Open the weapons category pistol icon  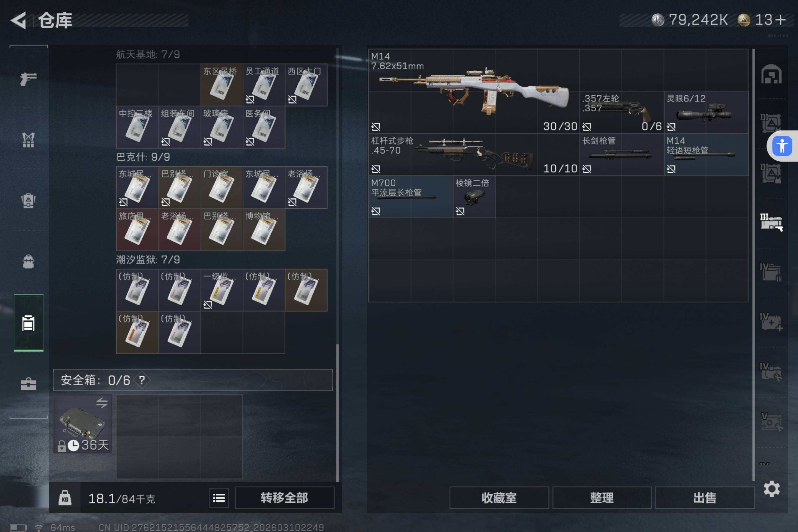28,78
